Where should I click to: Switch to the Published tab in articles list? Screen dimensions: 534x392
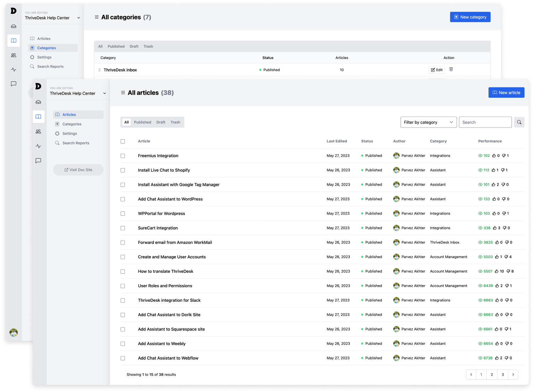[x=142, y=122]
